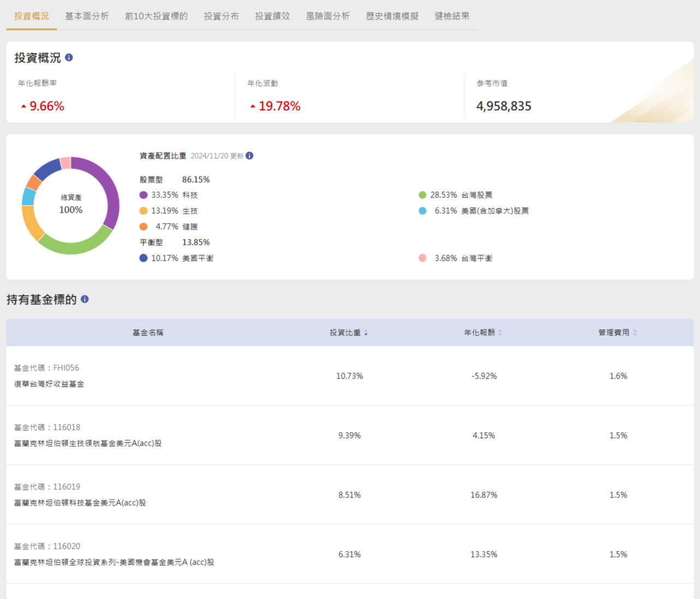This screenshot has width=700, height=599.
Task: Sort table by 投資比重 column arrows
Action: (x=366, y=333)
